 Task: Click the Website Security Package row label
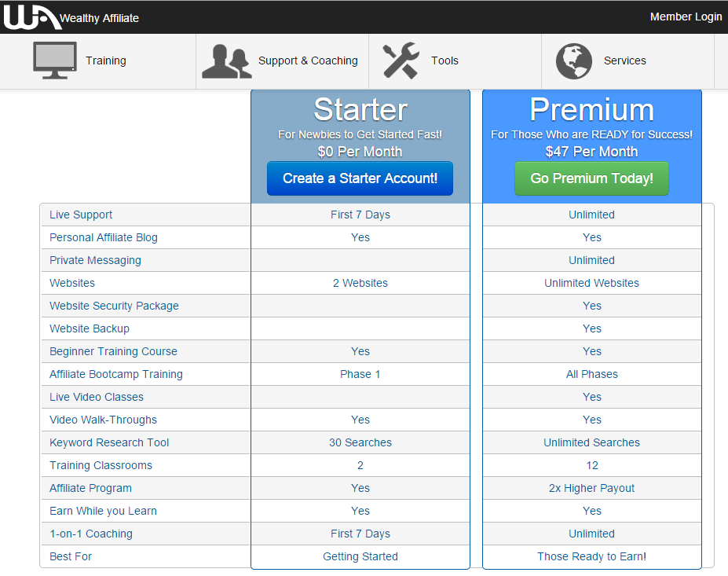pyautogui.click(x=114, y=306)
